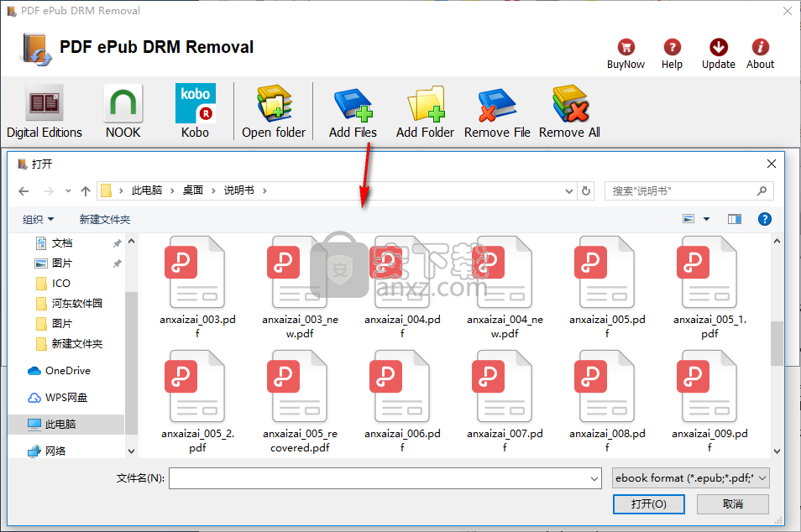Click the change view icon

688,219
